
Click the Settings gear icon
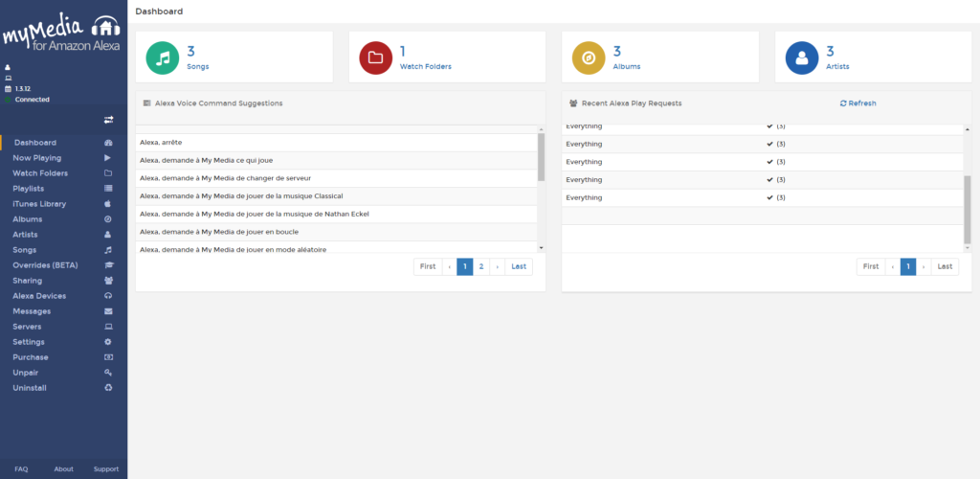tap(107, 342)
